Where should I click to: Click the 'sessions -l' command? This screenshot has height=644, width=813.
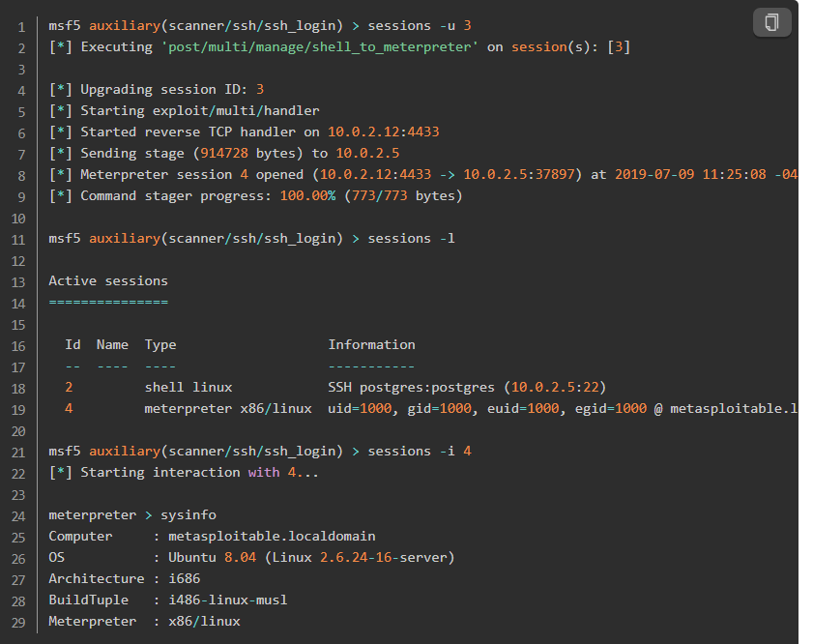411,239
